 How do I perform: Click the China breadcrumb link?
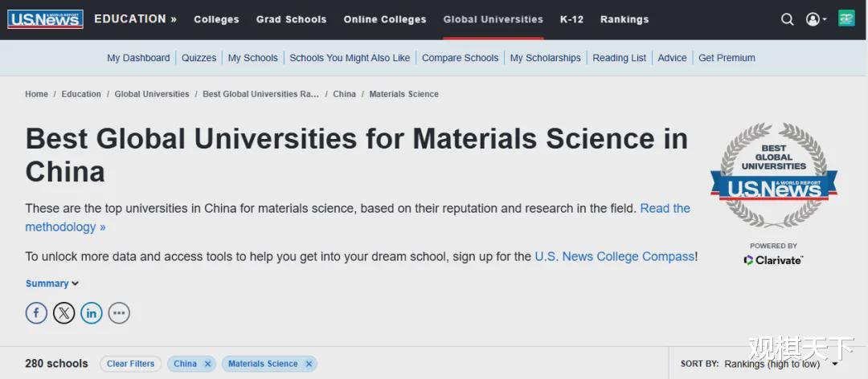344,94
